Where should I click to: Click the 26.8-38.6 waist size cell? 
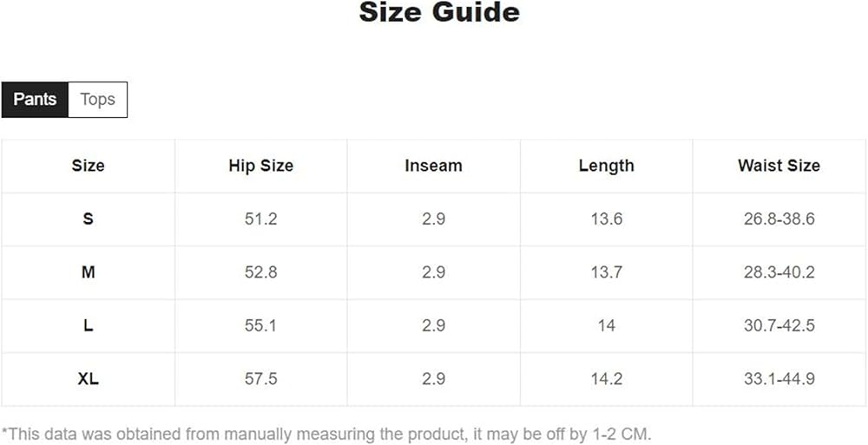tap(779, 219)
